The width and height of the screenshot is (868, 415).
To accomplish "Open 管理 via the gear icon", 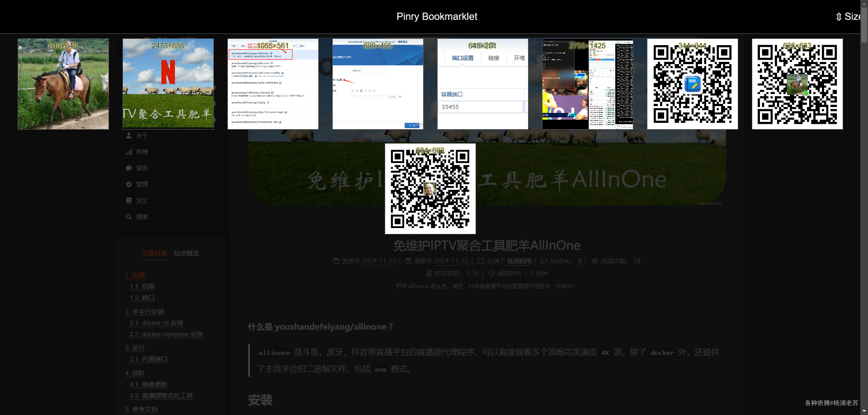I will point(129,184).
